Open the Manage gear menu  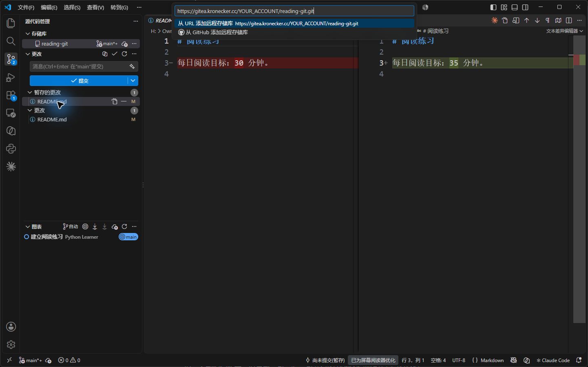(x=11, y=345)
